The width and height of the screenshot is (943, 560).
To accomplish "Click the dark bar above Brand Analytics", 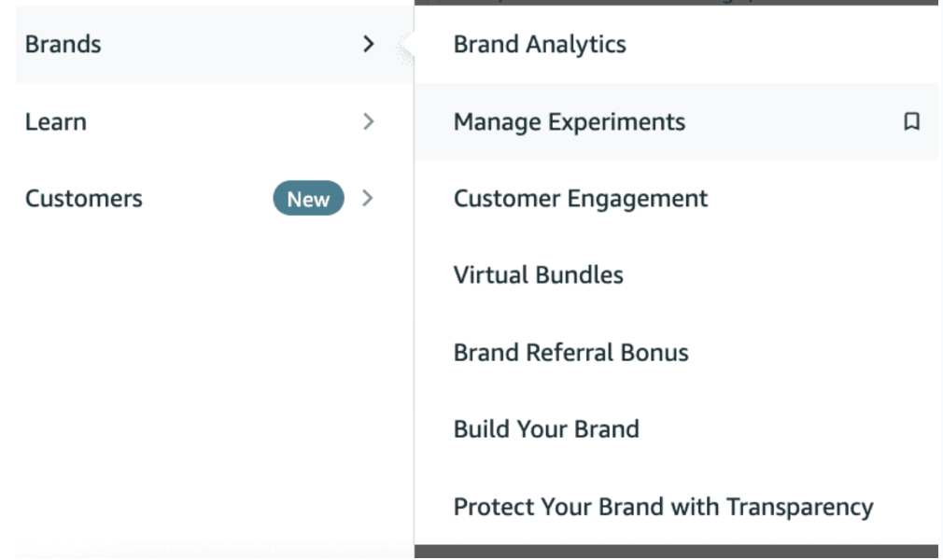I will pos(676,3).
